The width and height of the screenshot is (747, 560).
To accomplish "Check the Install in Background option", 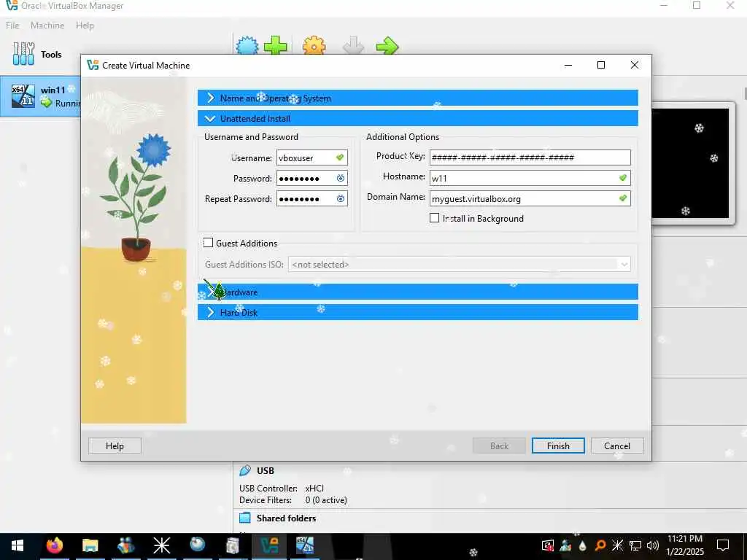I will click(434, 218).
